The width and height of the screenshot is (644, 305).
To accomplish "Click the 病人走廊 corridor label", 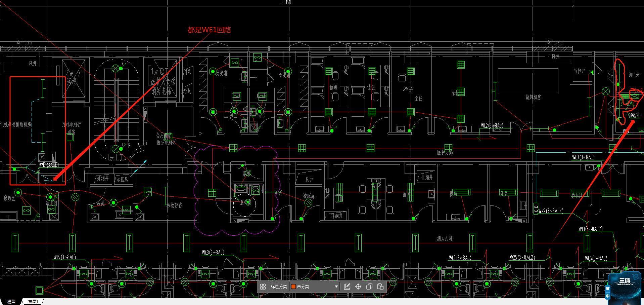I will pyautogui.click(x=445, y=238).
